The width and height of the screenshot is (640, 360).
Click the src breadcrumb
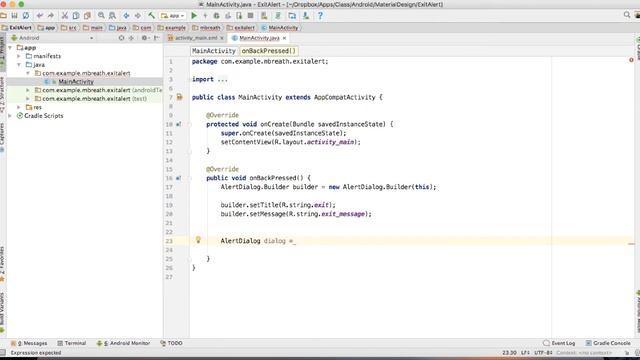point(69,28)
